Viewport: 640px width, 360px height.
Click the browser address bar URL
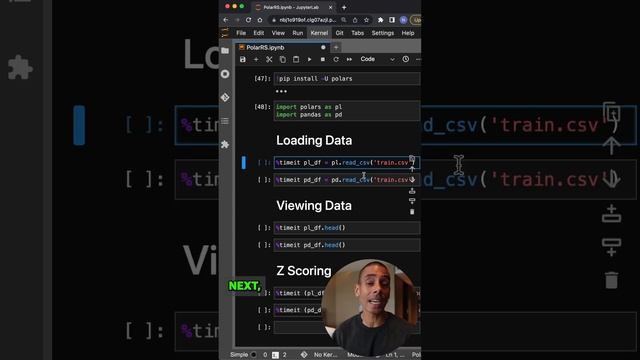[308, 20]
